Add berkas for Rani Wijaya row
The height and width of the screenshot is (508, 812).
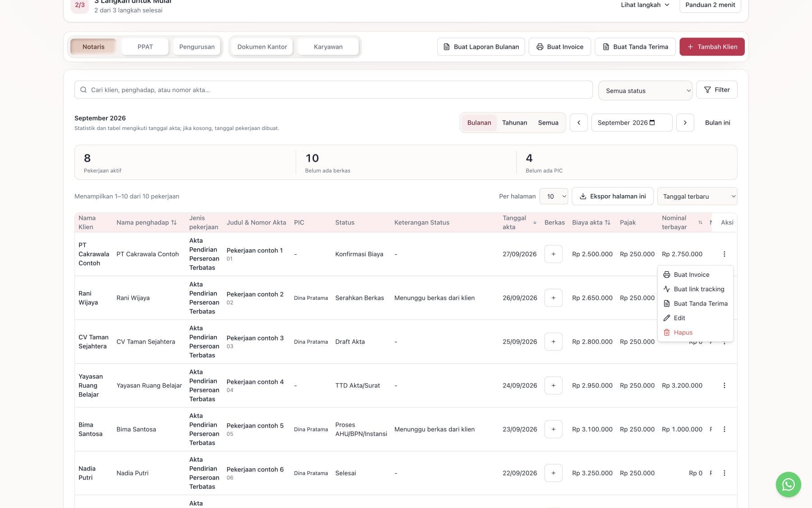pyautogui.click(x=553, y=298)
